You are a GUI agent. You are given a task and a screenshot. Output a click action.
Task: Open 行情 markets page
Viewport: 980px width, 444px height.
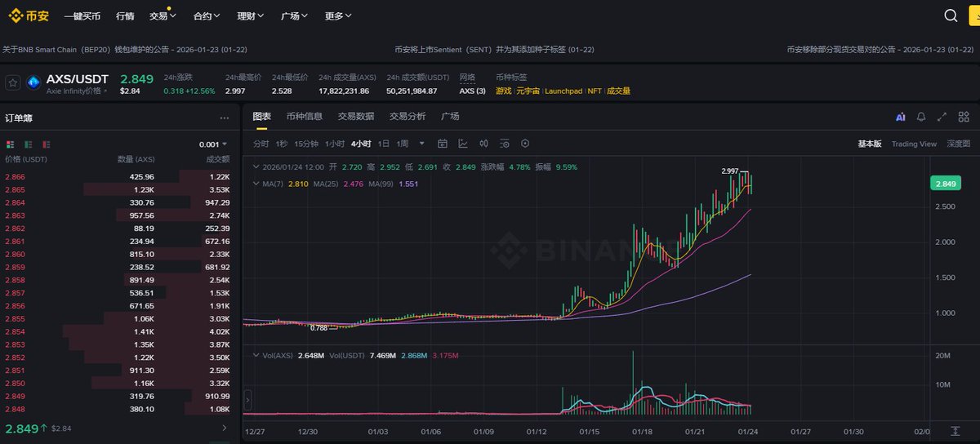click(x=125, y=16)
